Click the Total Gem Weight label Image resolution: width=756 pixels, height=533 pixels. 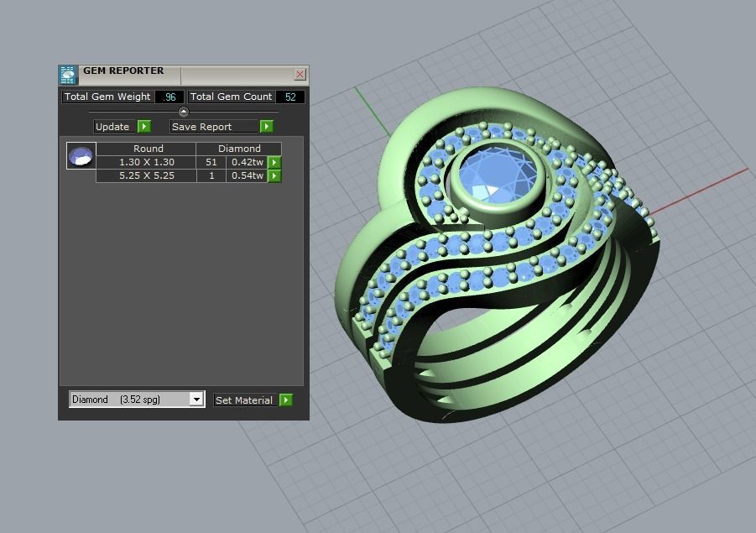click(107, 97)
